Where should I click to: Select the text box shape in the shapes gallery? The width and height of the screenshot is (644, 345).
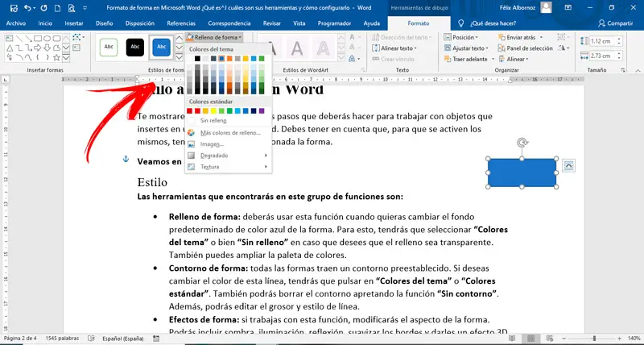click(x=10, y=38)
